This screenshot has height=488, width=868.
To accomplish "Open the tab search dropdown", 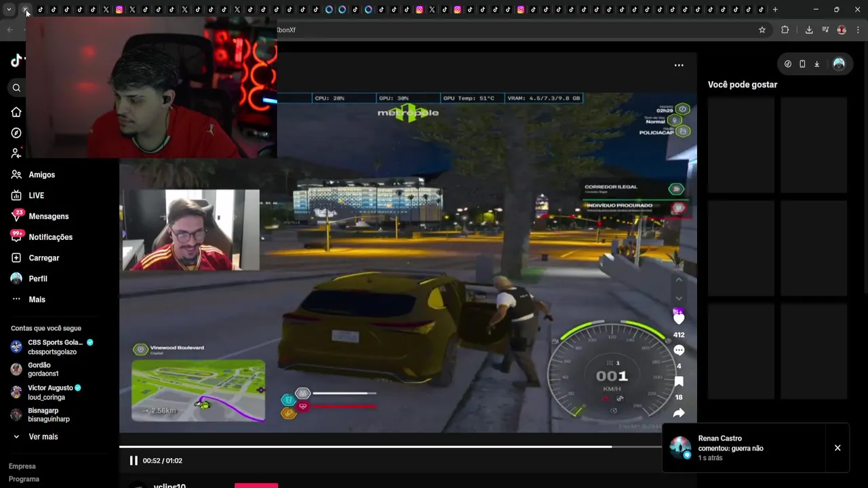I will click(9, 9).
